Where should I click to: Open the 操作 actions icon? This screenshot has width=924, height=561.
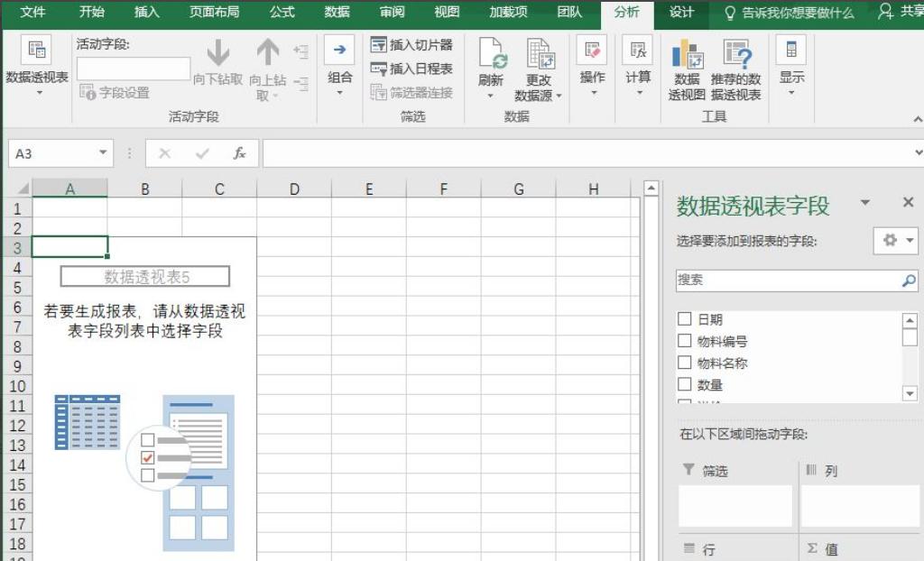pos(592,50)
